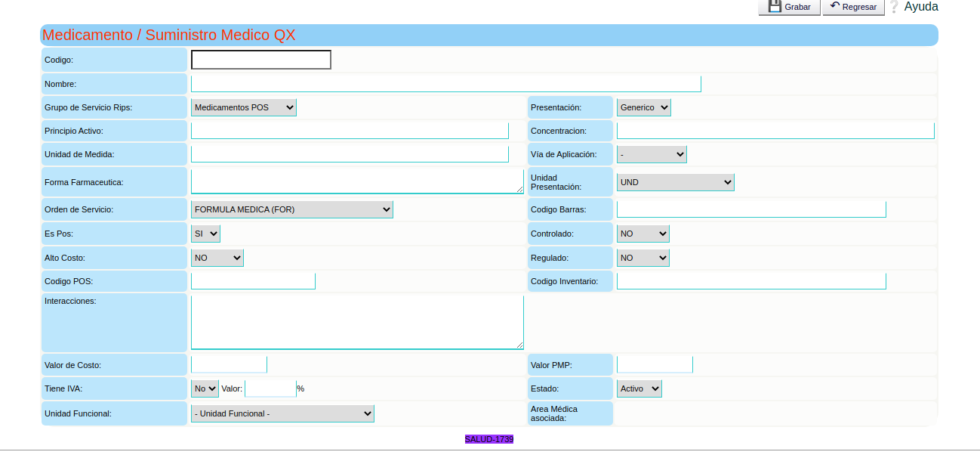Click the Regresar back button
Image resolution: width=980 pixels, height=455 pixels.
[853, 7]
